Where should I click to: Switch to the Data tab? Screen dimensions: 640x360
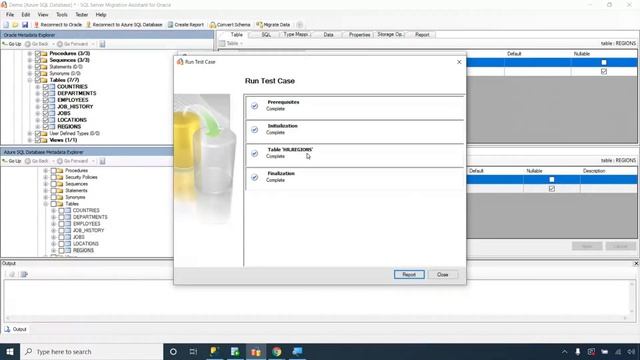[328, 35]
